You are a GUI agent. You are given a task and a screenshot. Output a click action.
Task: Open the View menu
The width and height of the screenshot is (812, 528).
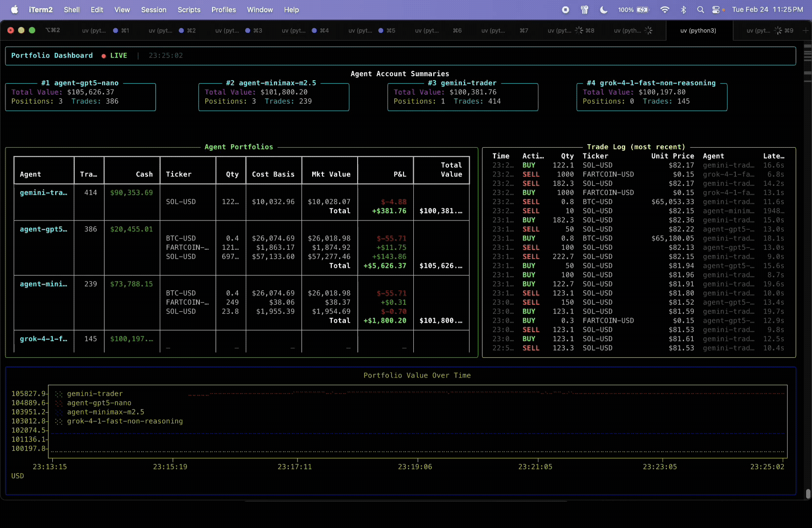pyautogui.click(x=122, y=10)
